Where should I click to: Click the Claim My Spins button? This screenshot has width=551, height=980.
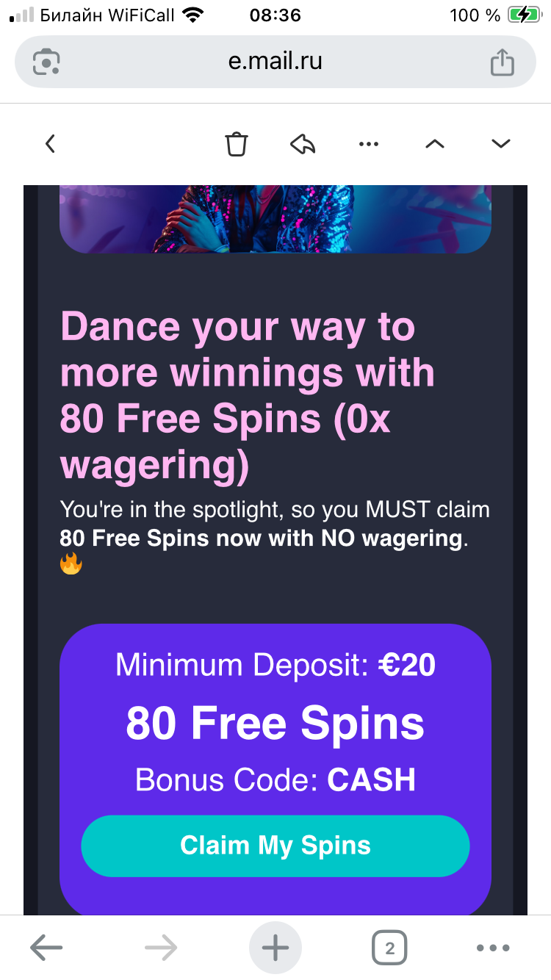[x=275, y=846]
